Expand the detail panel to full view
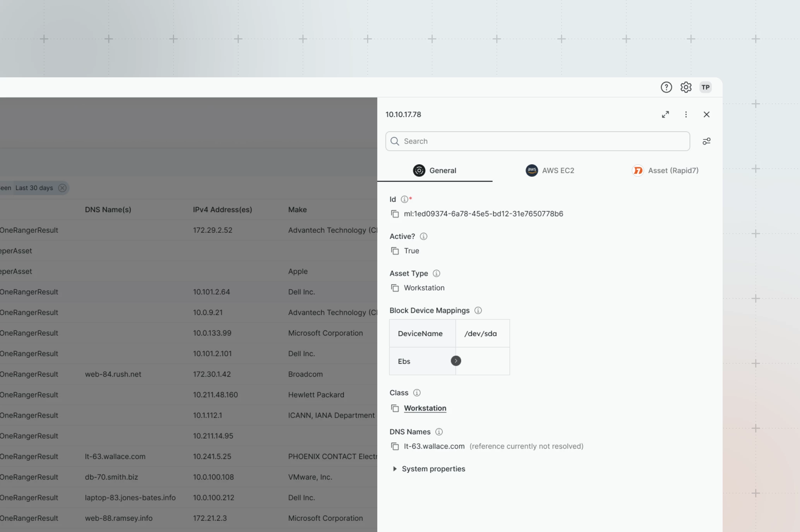The height and width of the screenshot is (532, 800). 665,114
